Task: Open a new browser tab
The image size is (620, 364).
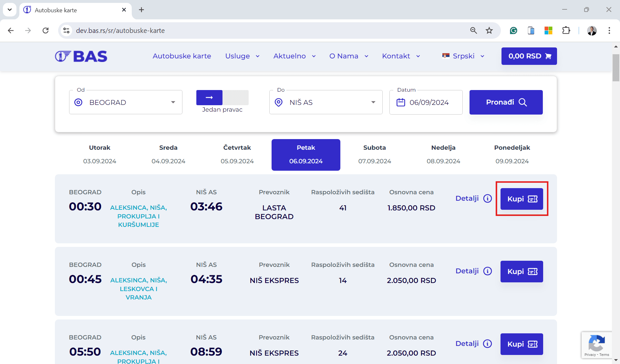Action: [141, 10]
